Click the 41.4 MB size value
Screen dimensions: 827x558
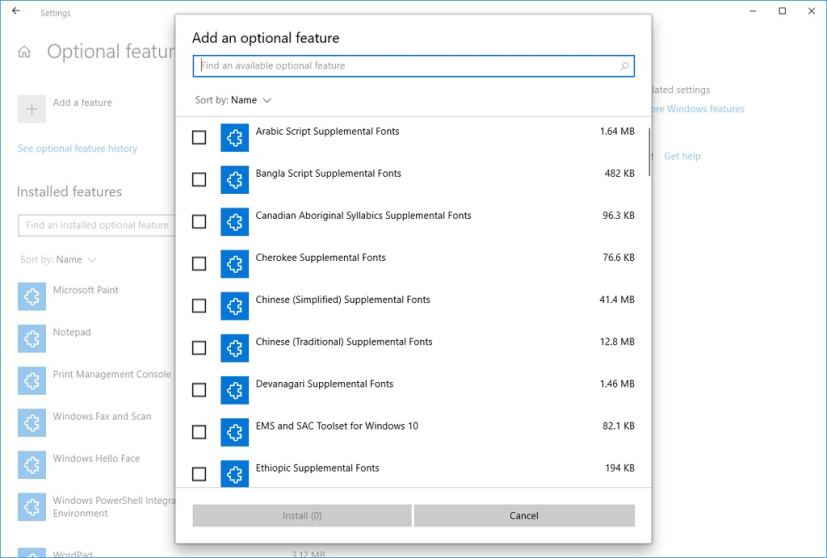click(x=617, y=300)
